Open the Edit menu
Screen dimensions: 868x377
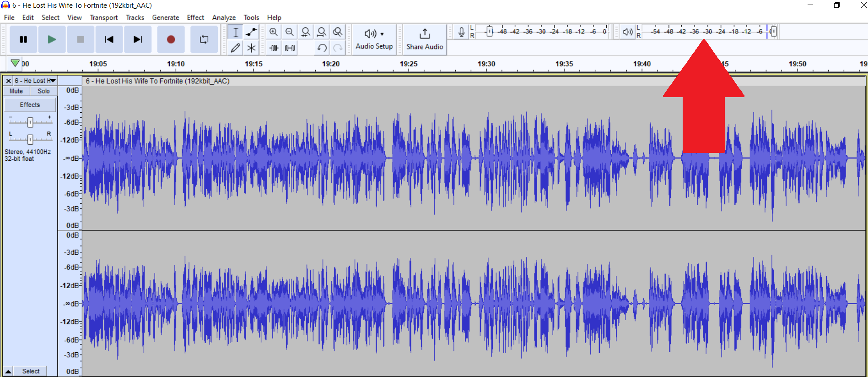(28, 17)
